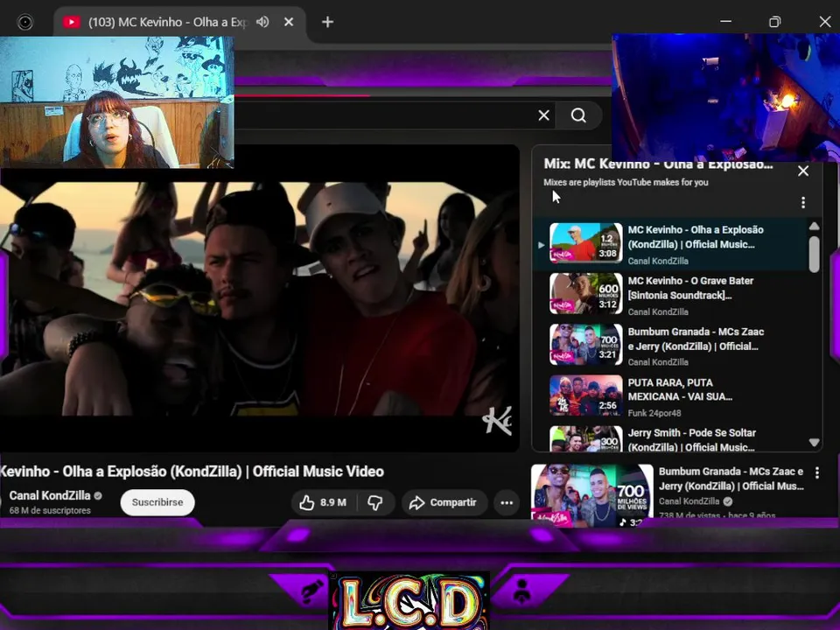Click the circular browser icon beside the tabs

(x=25, y=22)
